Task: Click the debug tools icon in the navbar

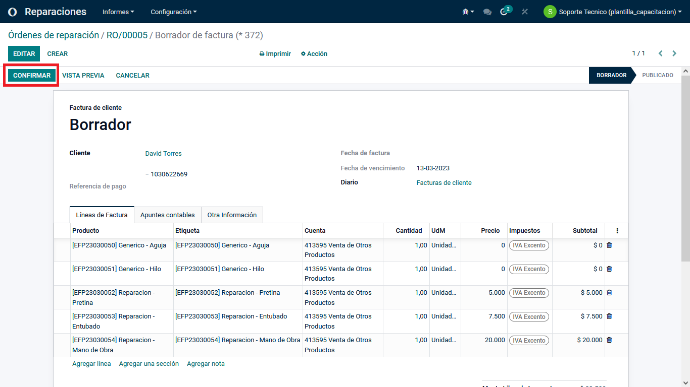Action: click(x=525, y=12)
